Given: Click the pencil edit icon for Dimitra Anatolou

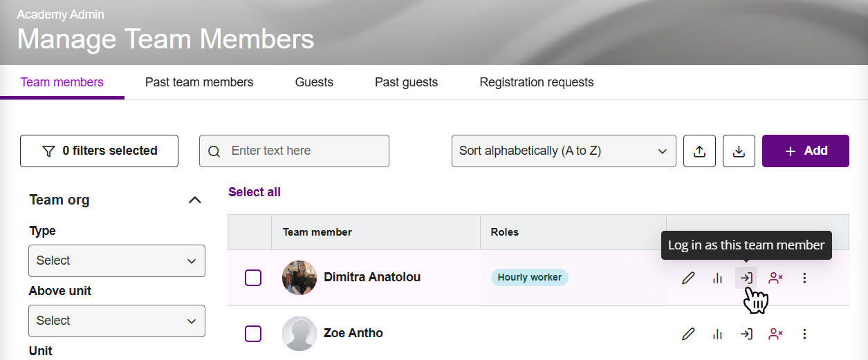Looking at the screenshot, I should tap(687, 278).
